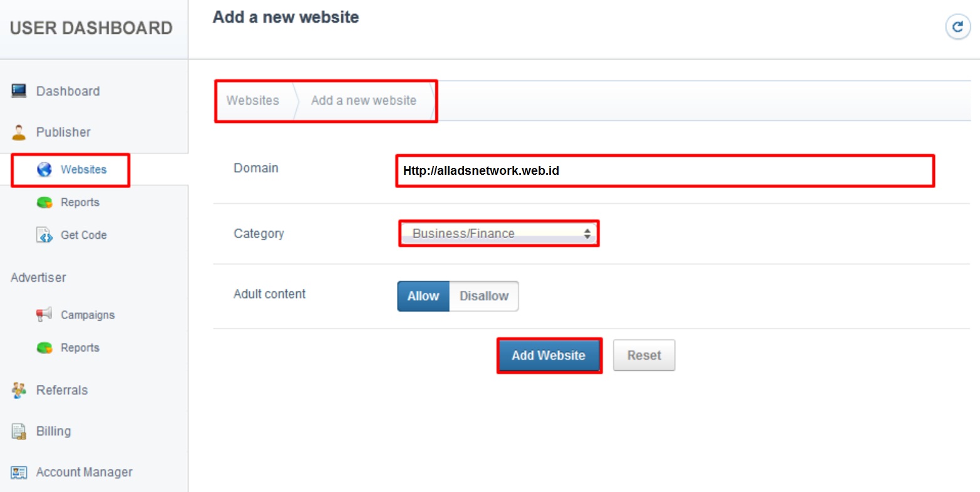Click the Dashboard monitor icon
Viewport: 980px width, 492px height.
(x=19, y=91)
